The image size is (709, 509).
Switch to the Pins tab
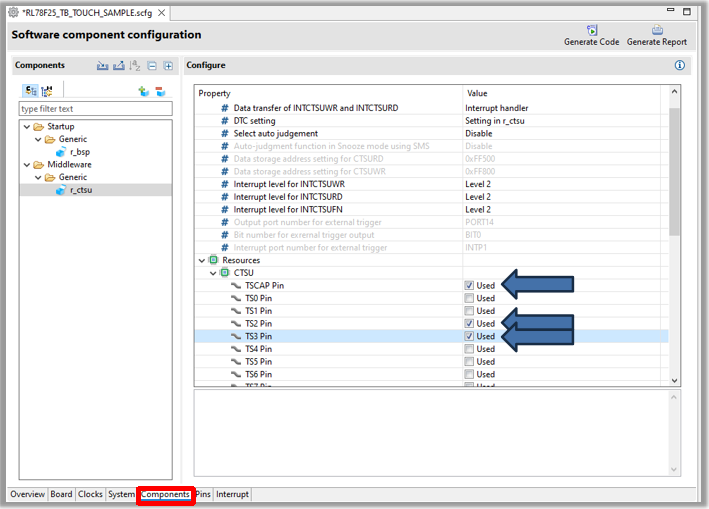(x=203, y=494)
